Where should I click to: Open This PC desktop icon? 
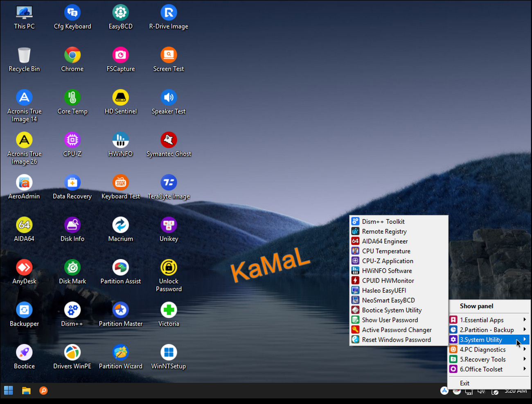pos(24,18)
